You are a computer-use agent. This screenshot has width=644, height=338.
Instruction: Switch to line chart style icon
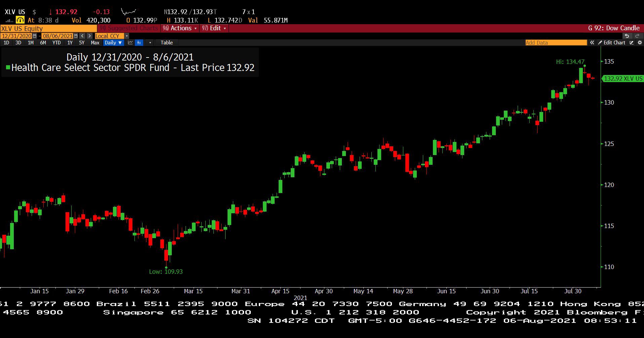coord(130,43)
